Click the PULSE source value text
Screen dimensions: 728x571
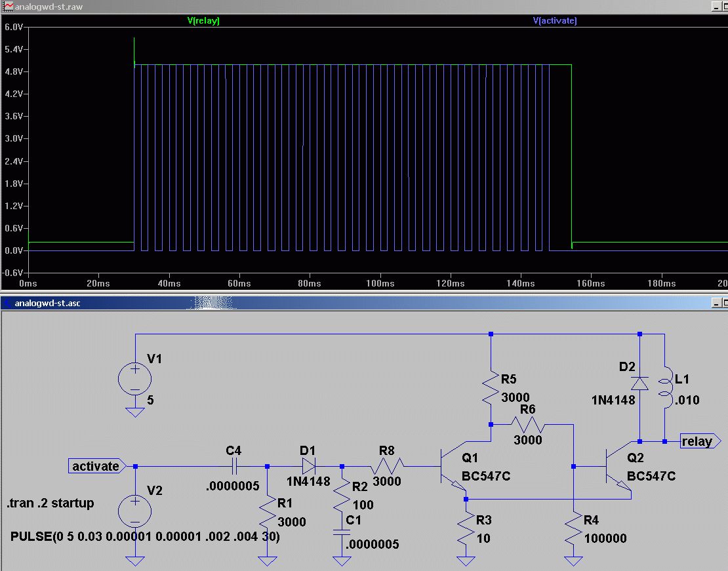coord(145,537)
